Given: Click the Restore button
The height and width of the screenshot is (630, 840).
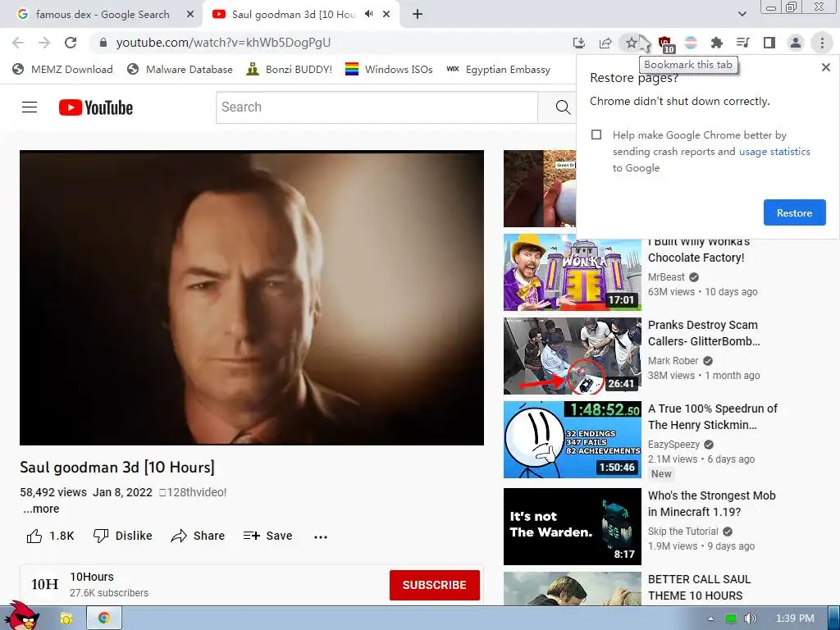Looking at the screenshot, I should [x=794, y=212].
